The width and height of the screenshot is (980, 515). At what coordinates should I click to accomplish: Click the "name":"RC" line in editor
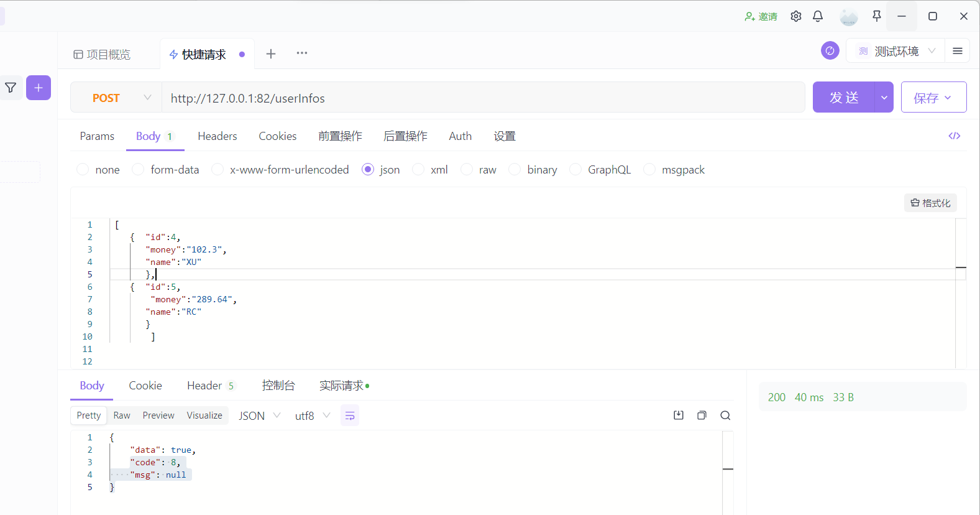tap(173, 312)
